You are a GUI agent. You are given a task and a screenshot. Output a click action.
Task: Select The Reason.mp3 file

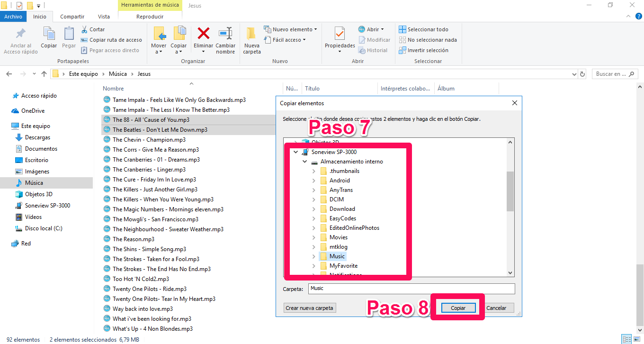tap(133, 239)
